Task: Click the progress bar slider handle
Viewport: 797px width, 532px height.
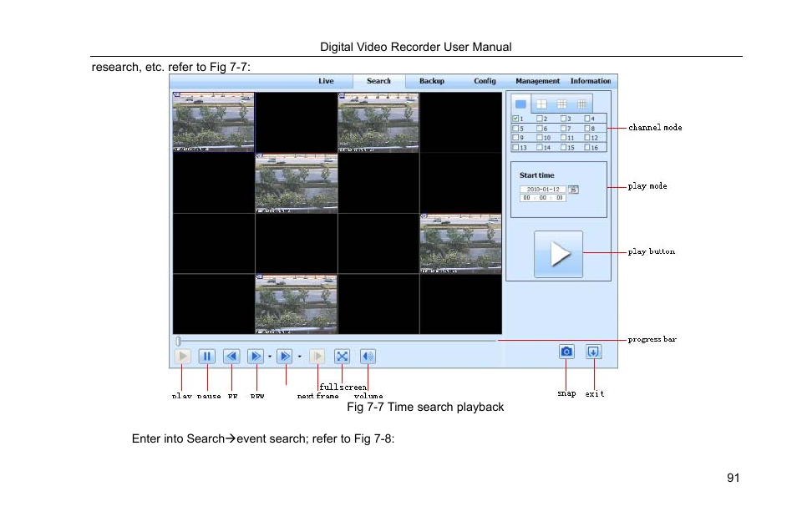Action: [179, 341]
